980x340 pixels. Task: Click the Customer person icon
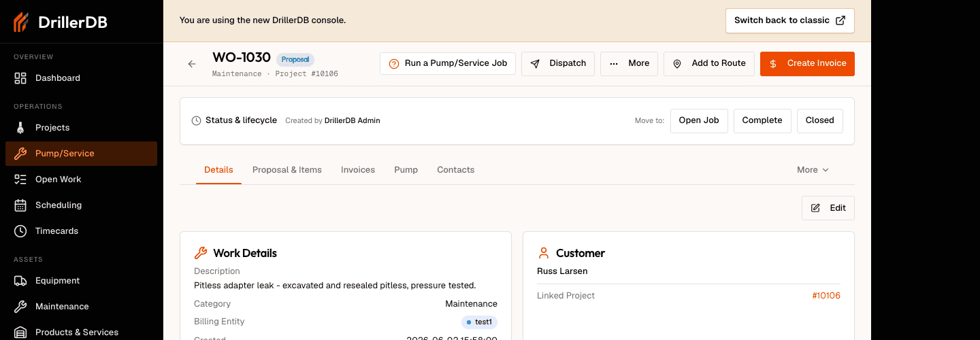[544, 253]
